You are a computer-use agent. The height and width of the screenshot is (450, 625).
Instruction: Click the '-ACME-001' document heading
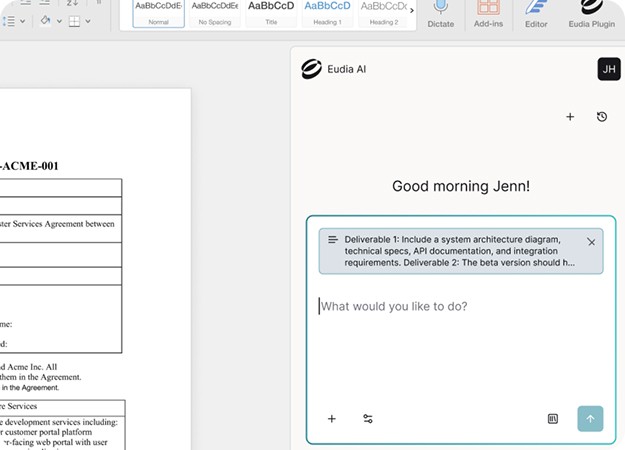coord(29,166)
